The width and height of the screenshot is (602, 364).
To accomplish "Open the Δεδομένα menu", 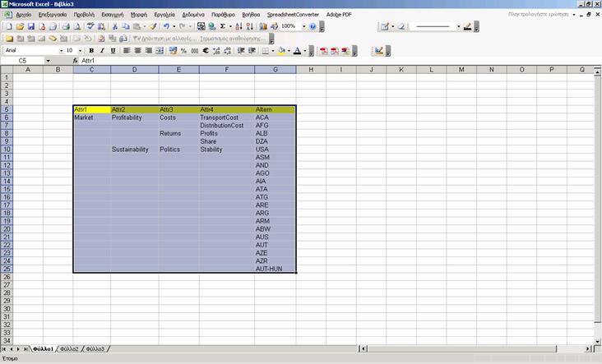I will pyautogui.click(x=193, y=15).
